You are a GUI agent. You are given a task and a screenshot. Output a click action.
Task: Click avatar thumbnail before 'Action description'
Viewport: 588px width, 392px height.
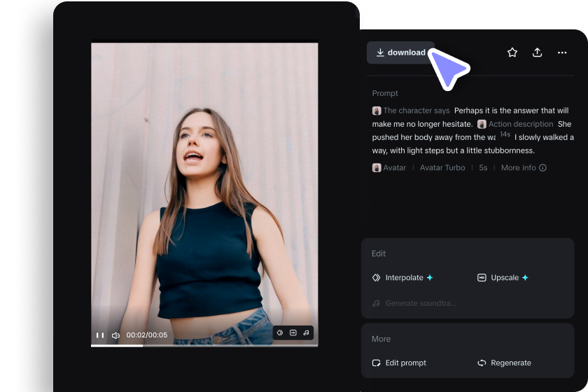[482, 124]
